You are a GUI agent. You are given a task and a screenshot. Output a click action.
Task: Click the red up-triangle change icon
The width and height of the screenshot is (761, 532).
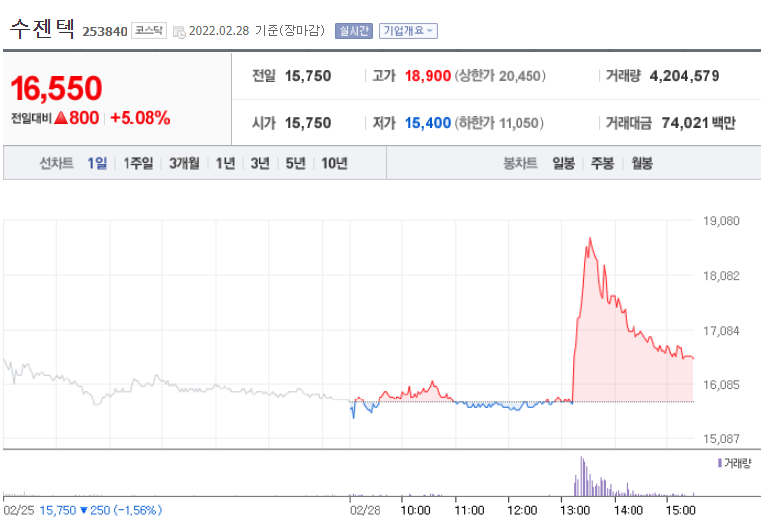point(61,117)
